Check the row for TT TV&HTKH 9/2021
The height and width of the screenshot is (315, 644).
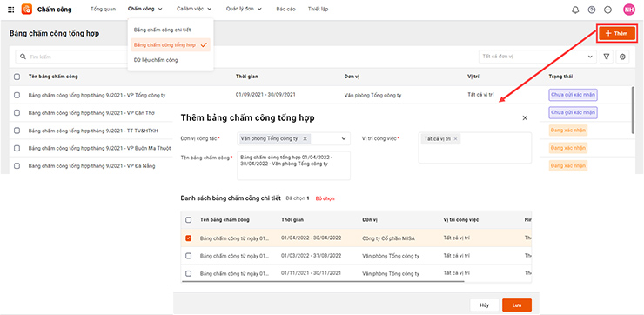point(17,131)
